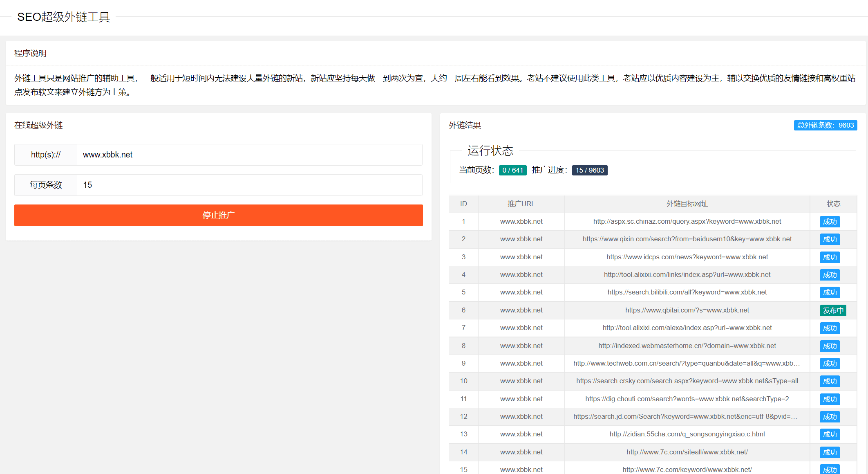Click the 运行状态 section title
Image resolution: width=868 pixels, height=474 pixels.
point(490,151)
